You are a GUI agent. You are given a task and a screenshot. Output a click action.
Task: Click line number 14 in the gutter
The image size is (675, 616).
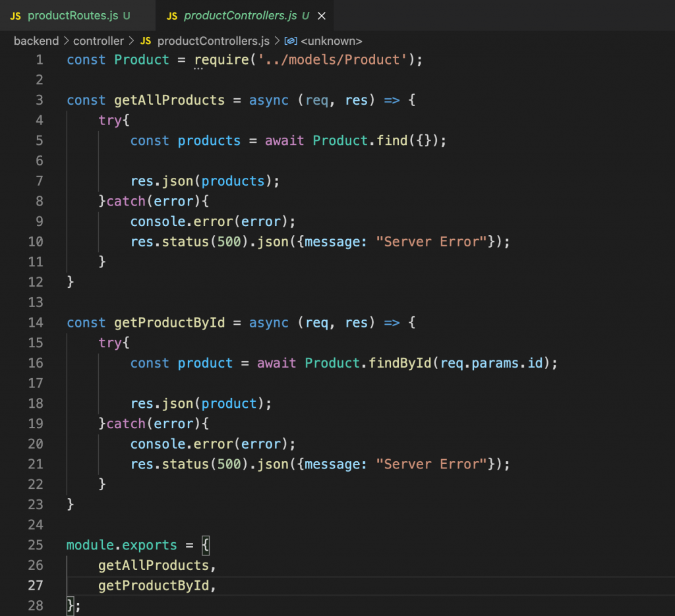(36, 323)
